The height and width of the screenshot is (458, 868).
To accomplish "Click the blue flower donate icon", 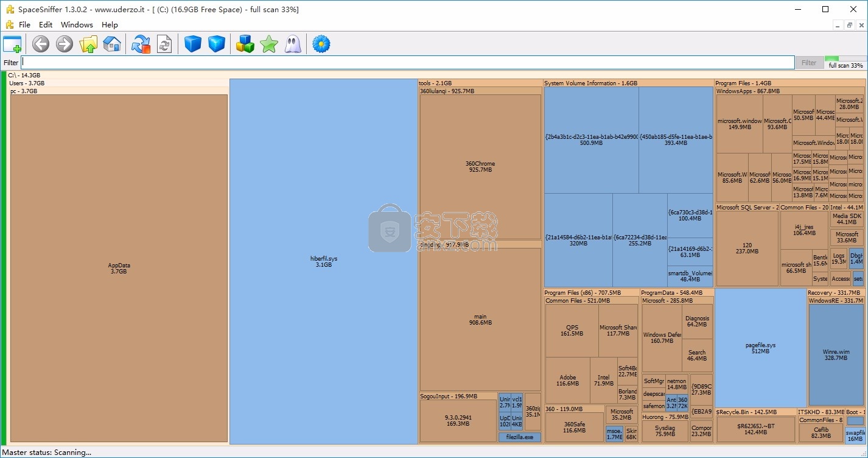I will pyautogui.click(x=321, y=44).
